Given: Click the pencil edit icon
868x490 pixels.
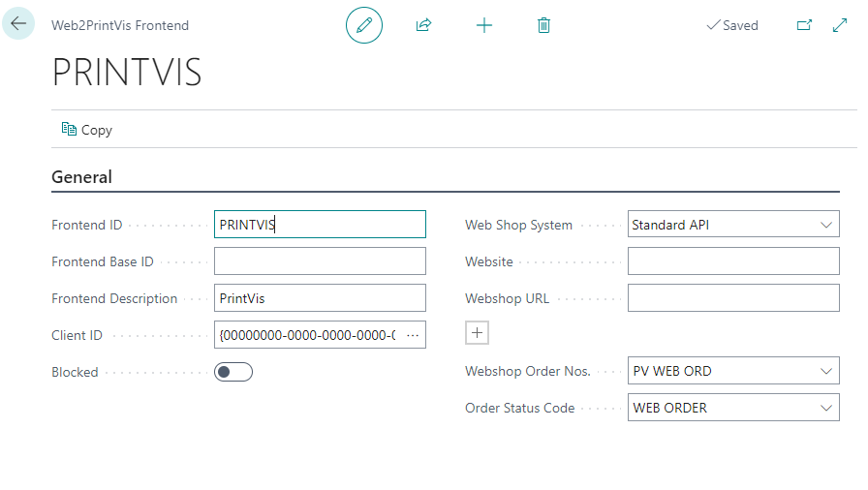Looking at the screenshot, I should click(x=364, y=25).
